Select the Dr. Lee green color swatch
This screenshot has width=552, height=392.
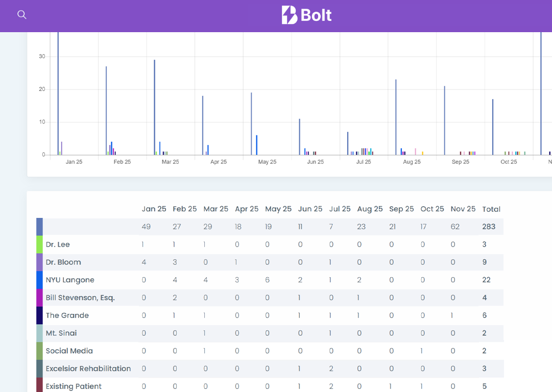click(x=40, y=244)
